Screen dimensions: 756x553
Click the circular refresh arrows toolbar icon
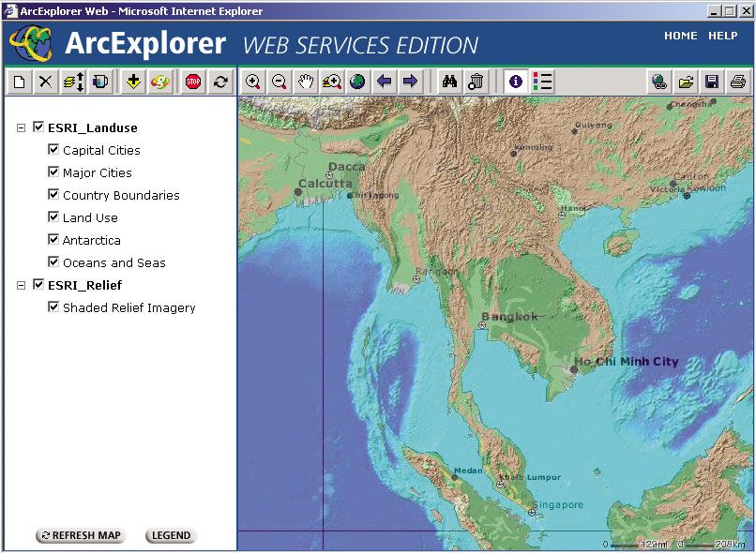tap(220, 82)
